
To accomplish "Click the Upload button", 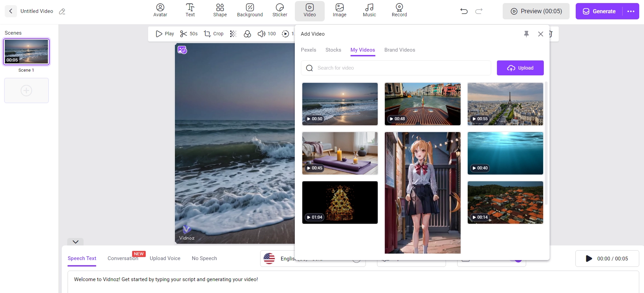I will (520, 68).
